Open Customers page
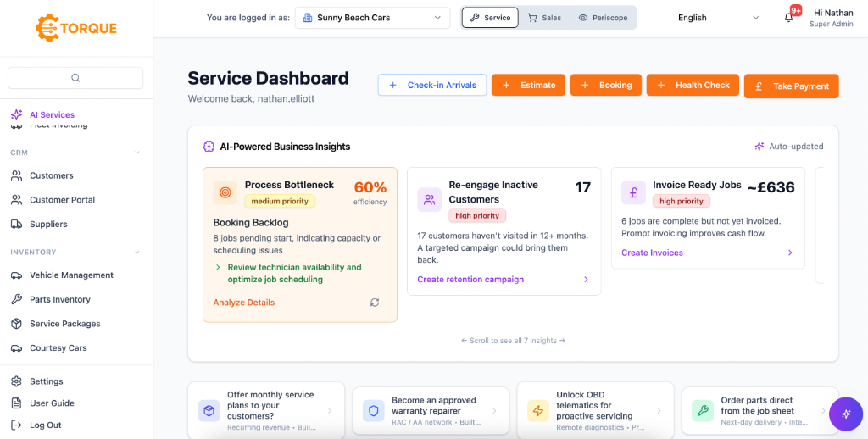 (52, 175)
